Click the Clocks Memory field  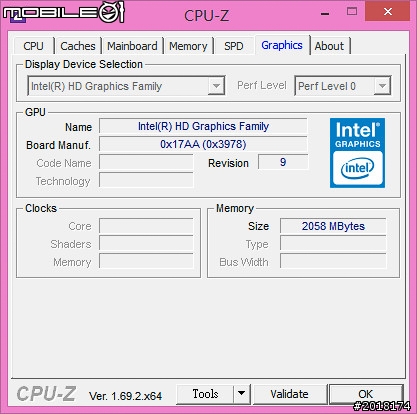146,262
